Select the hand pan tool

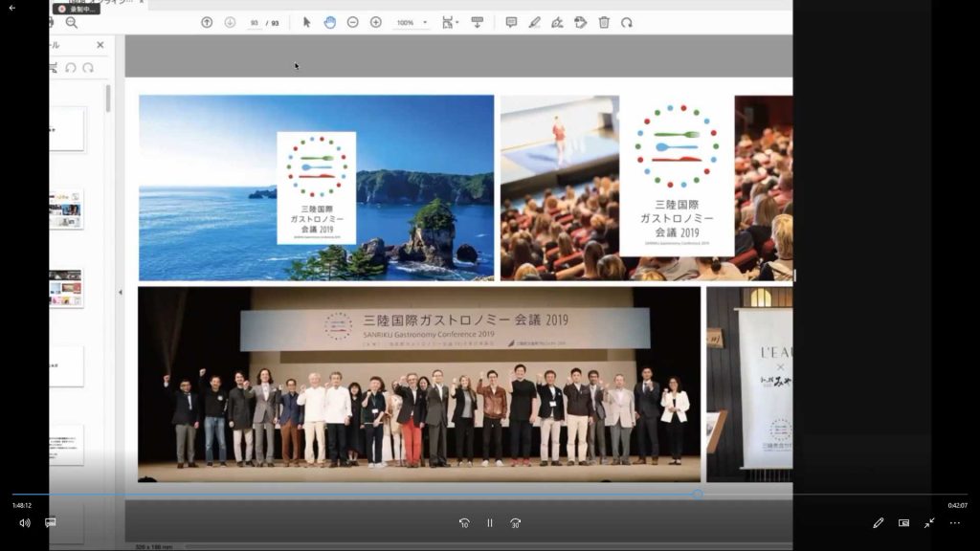330,22
